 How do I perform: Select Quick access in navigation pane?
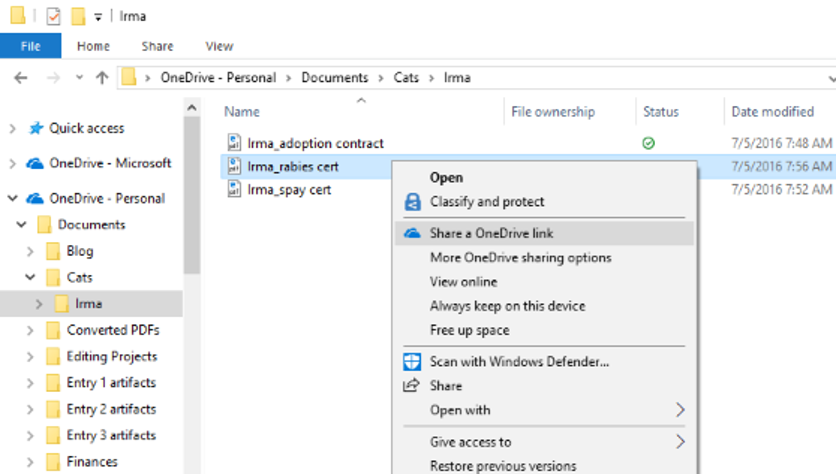click(x=86, y=128)
